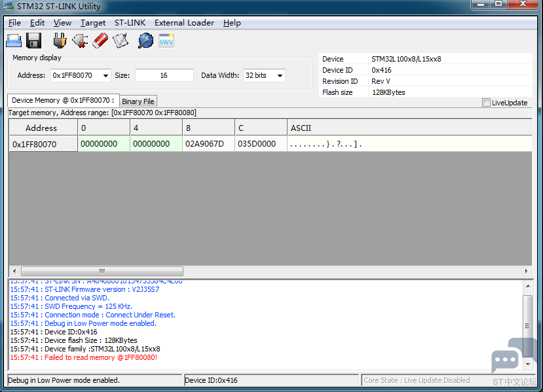Open file toolbar icon
Image resolution: width=543 pixels, height=392 pixels.
[x=14, y=41]
